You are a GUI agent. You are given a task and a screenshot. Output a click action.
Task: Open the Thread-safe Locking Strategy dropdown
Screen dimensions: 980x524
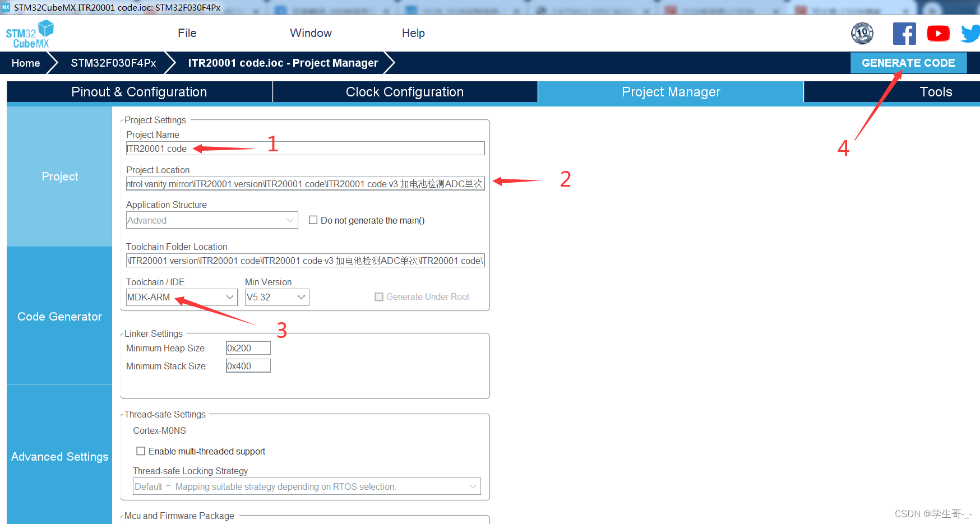[x=307, y=486]
